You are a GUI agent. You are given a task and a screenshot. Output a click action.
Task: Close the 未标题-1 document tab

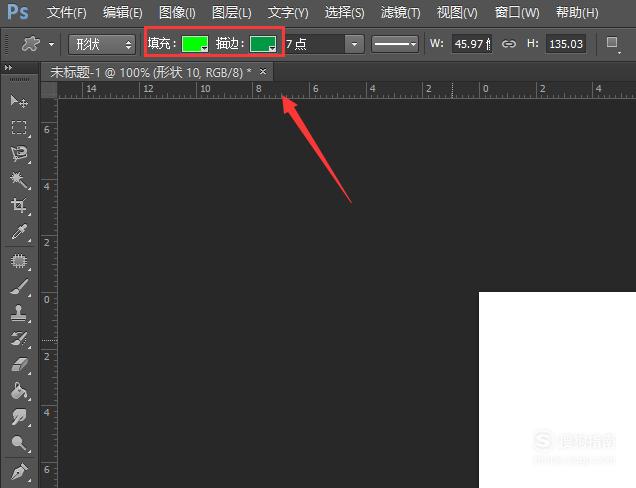click(x=263, y=72)
